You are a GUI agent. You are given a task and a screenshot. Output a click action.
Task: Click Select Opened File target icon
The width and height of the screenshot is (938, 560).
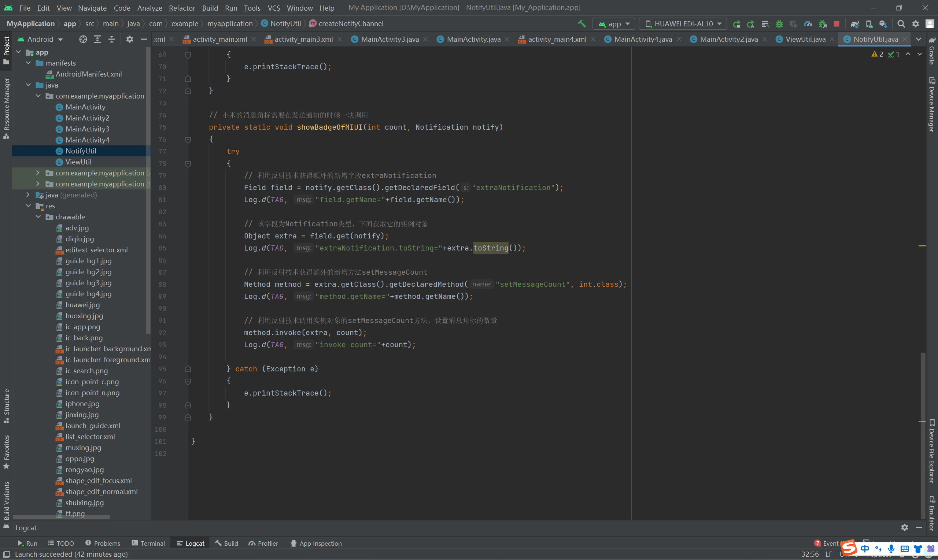(x=83, y=39)
